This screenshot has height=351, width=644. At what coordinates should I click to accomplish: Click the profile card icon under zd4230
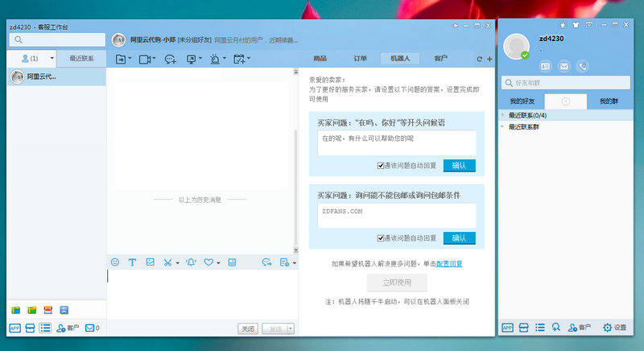click(546, 66)
